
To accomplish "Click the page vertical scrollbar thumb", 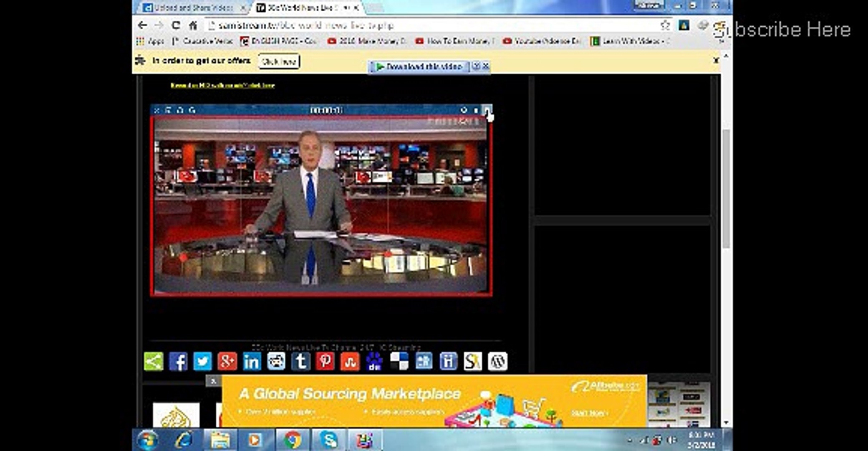I will 726,188.
